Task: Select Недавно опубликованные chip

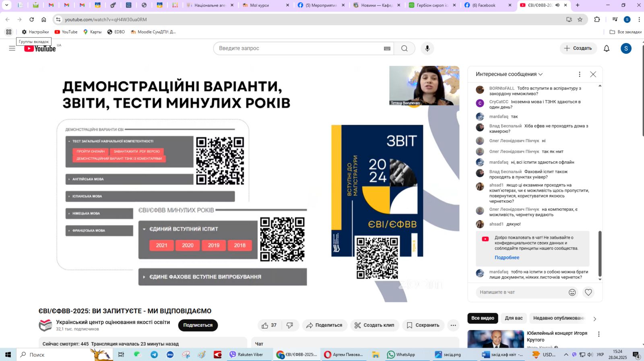Action: click(x=558, y=318)
